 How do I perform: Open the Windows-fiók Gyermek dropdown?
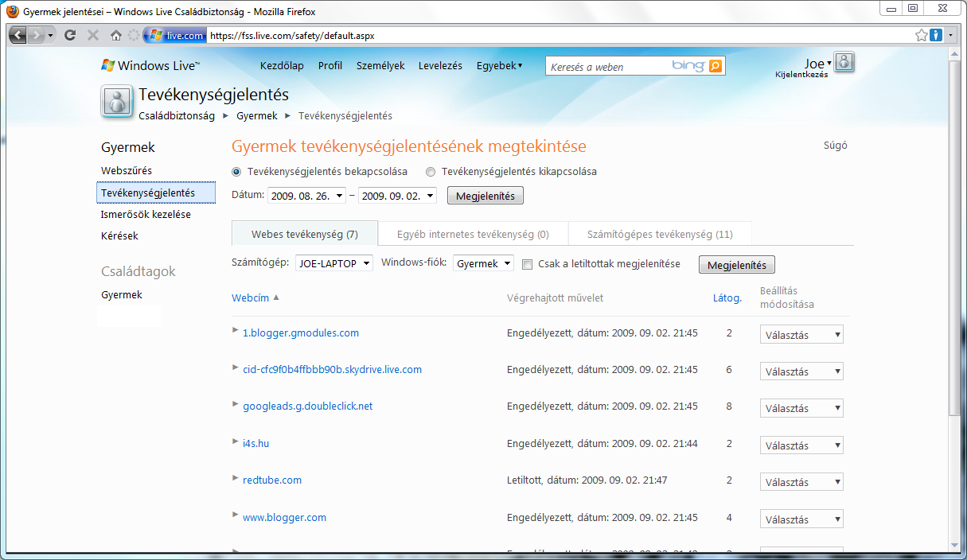[x=484, y=263]
